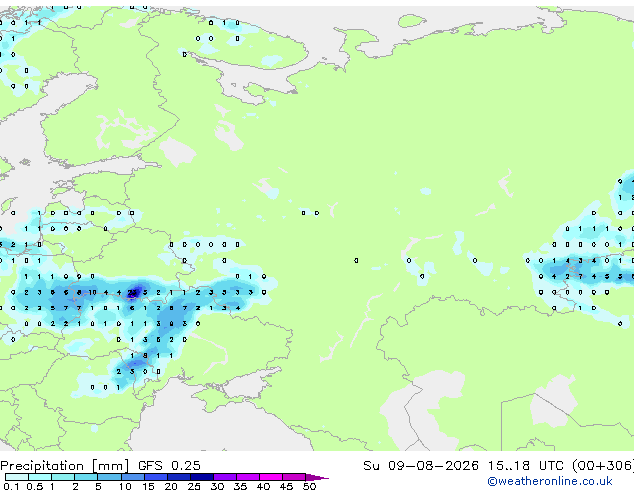Viewport: 634px width, 490px height.
Task: Pick the 45 to 50 mm legend swatch
Action: point(294,477)
